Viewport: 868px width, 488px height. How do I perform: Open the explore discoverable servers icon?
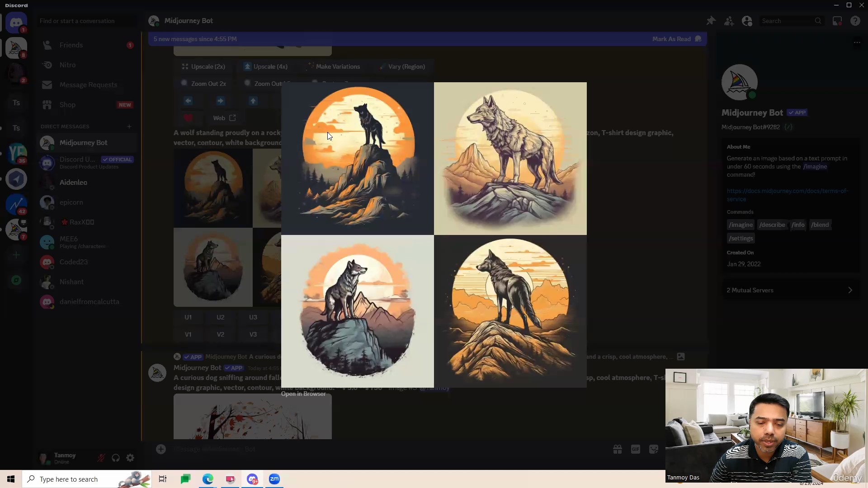16,280
